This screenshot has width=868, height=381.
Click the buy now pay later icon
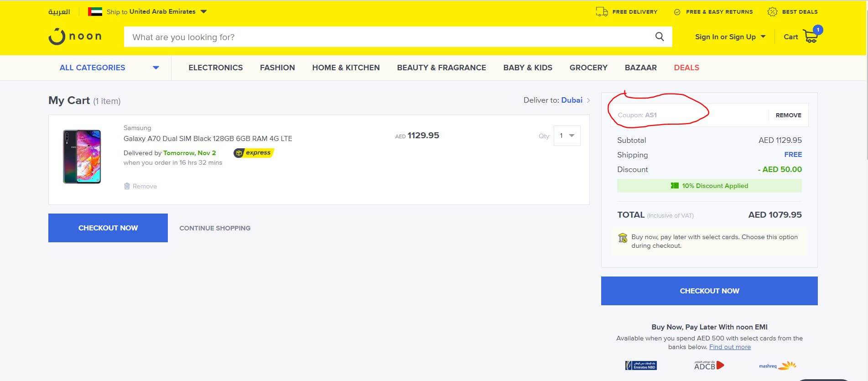point(623,238)
